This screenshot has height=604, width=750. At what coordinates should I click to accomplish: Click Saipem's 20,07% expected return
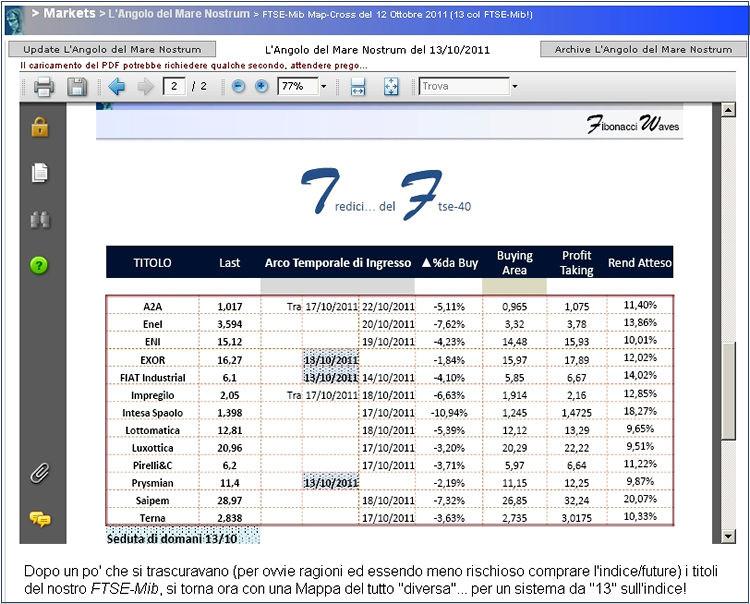pyautogui.click(x=640, y=499)
